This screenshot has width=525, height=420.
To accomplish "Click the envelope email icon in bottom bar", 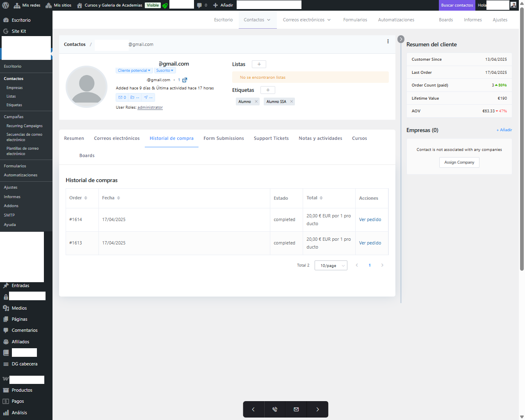I will (296, 409).
